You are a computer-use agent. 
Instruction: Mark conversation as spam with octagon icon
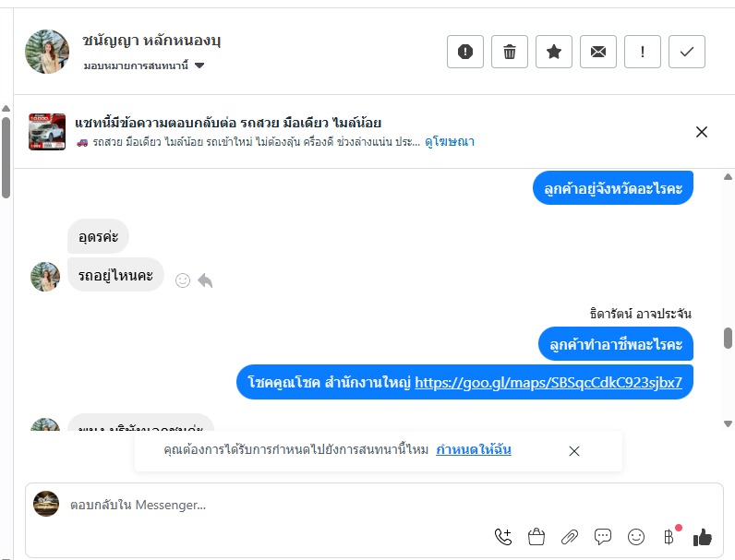465,52
